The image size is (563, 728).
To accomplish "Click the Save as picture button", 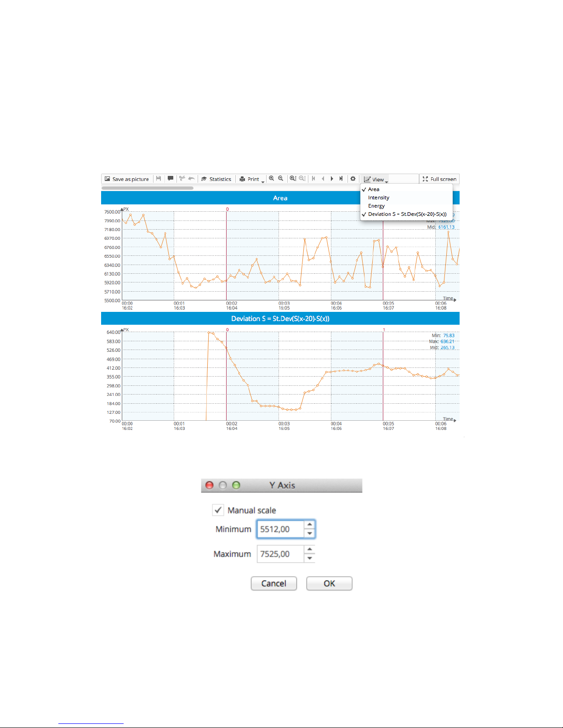I will [x=127, y=179].
